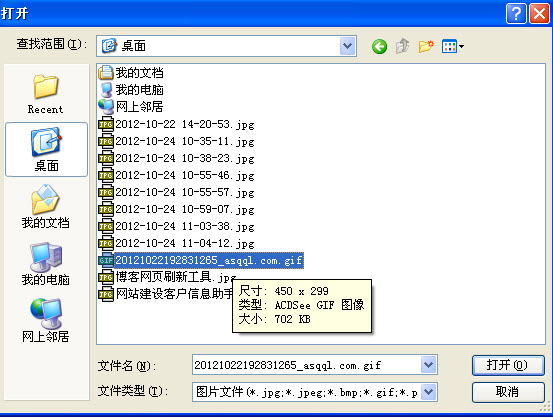Click the 我的文档 folder icon in file list

105,73
